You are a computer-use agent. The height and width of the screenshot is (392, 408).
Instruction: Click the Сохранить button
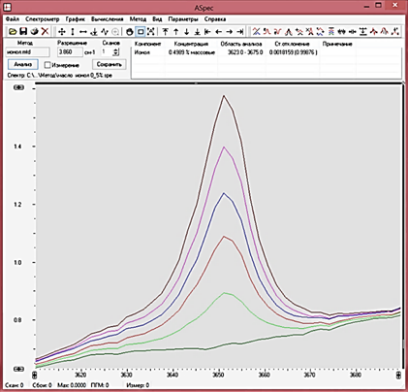click(x=109, y=64)
